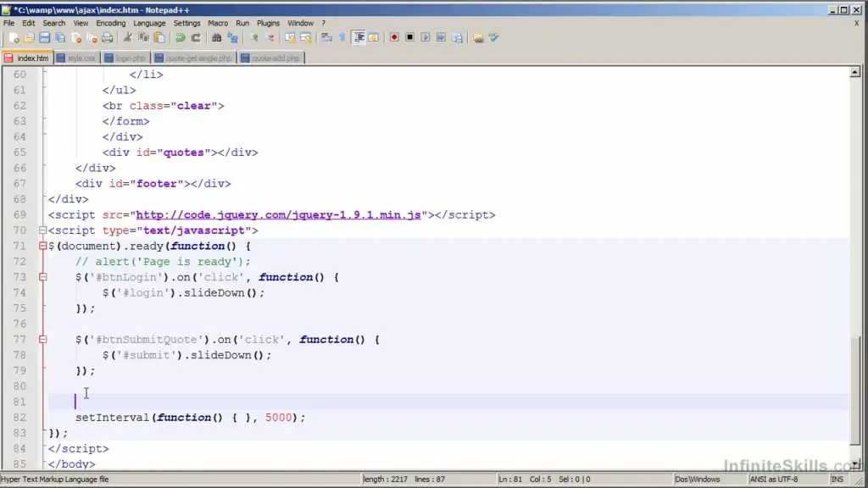Open the Search menu
Image resolution: width=868 pixels, height=488 pixels.
pos(53,23)
